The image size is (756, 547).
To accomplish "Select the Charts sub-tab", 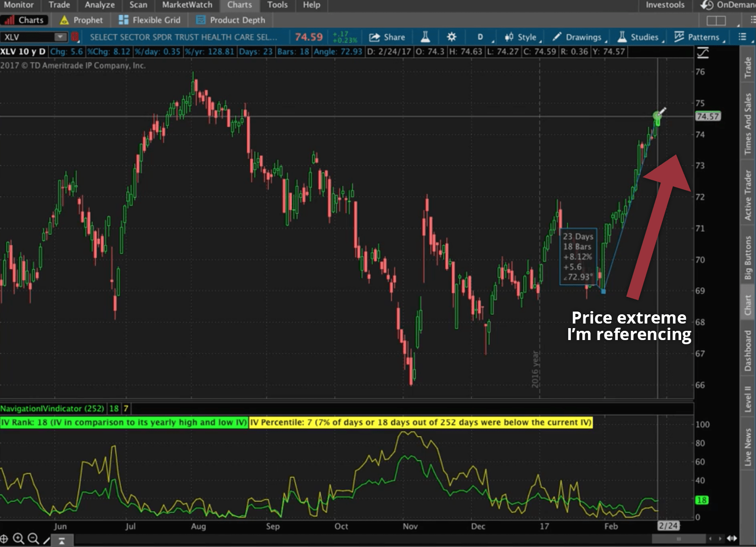I will click(24, 20).
